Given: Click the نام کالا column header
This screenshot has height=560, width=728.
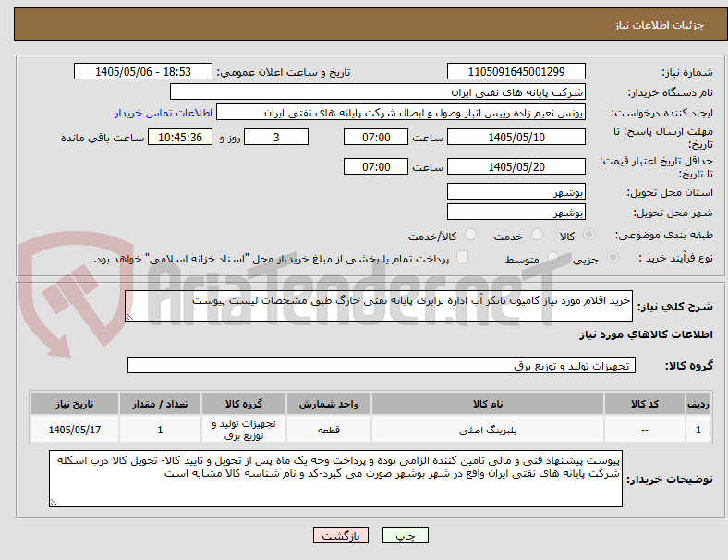Looking at the screenshot, I should [x=488, y=404].
